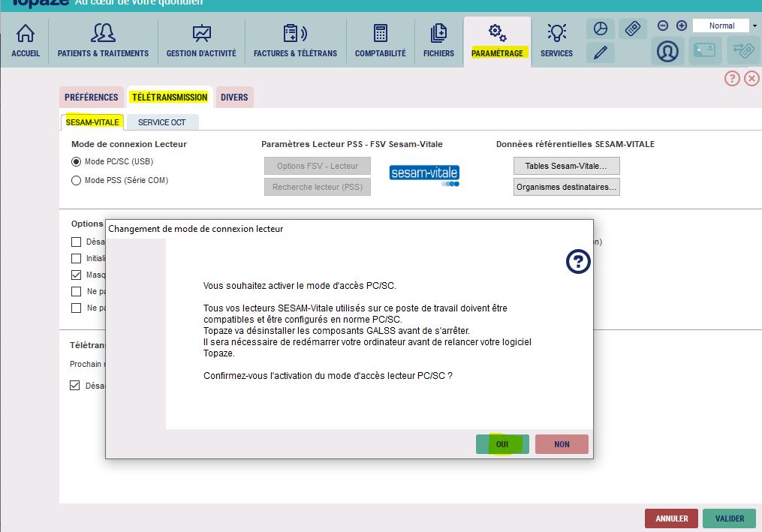The image size is (762, 532).
Task: Open Services lightbulb icon
Action: (x=556, y=32)
